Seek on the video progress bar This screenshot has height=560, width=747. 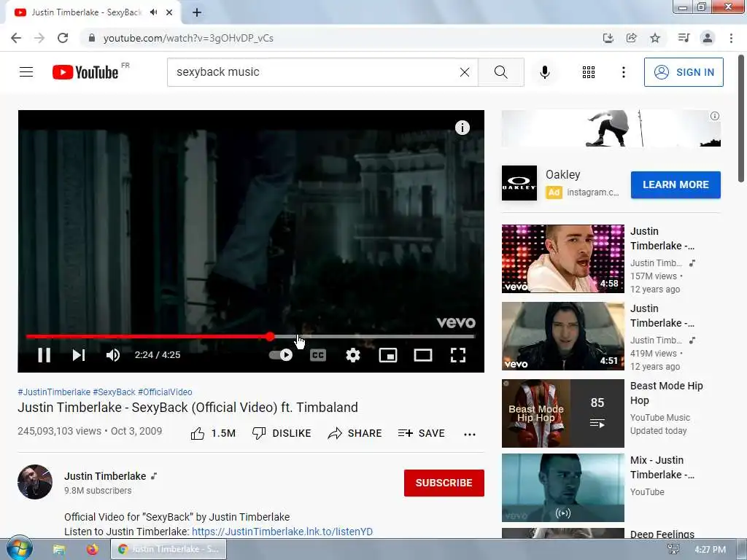pyautogui.click(x=251, y=337)
